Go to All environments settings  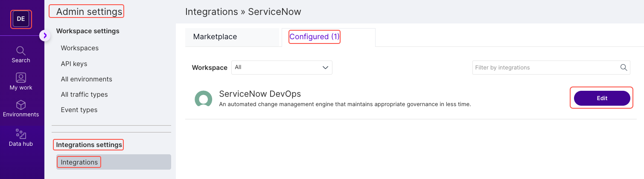[x=87, y=79]
